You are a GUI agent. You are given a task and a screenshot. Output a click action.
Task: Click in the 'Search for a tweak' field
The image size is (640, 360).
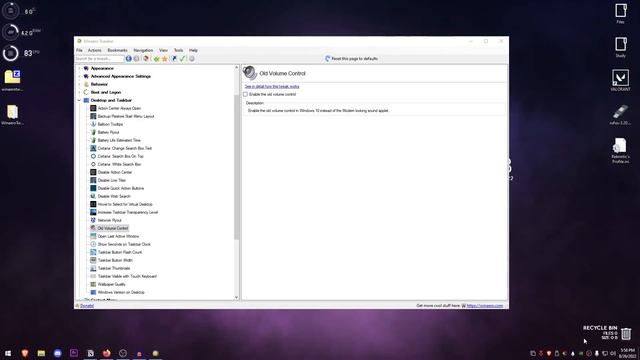pos(99,59)
